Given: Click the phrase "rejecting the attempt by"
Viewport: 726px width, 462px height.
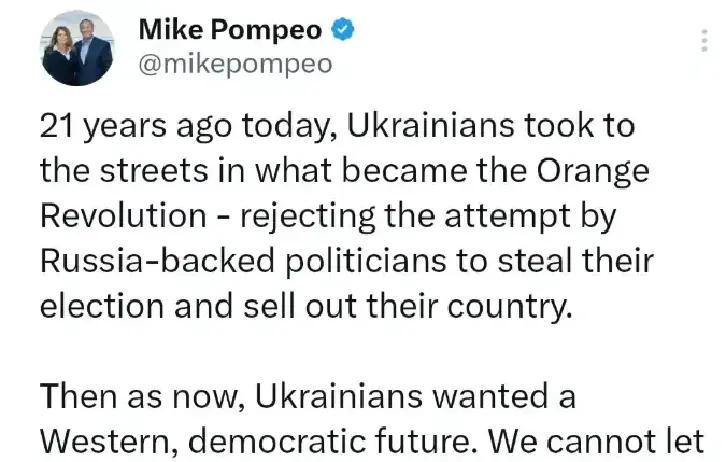Looking at the screenshot, I should (428, 217).
